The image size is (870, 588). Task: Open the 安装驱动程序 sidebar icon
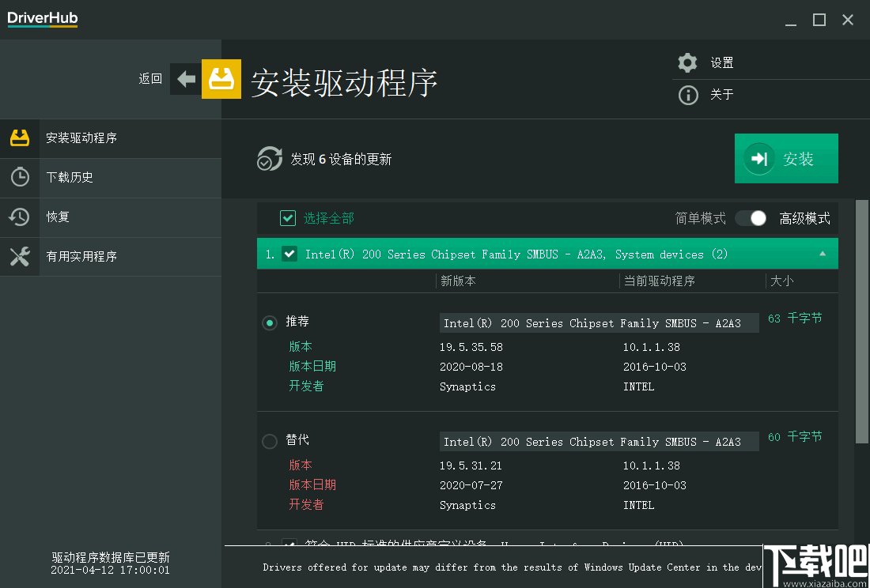click(19, 138)
